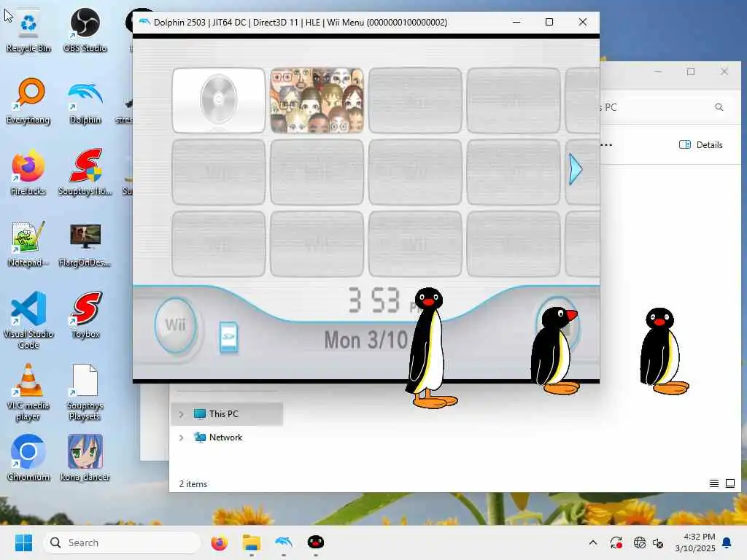Select the OBS Studio desktop shortcut
747x560 pixels.
pyautogui.click(x=85, y=29)
